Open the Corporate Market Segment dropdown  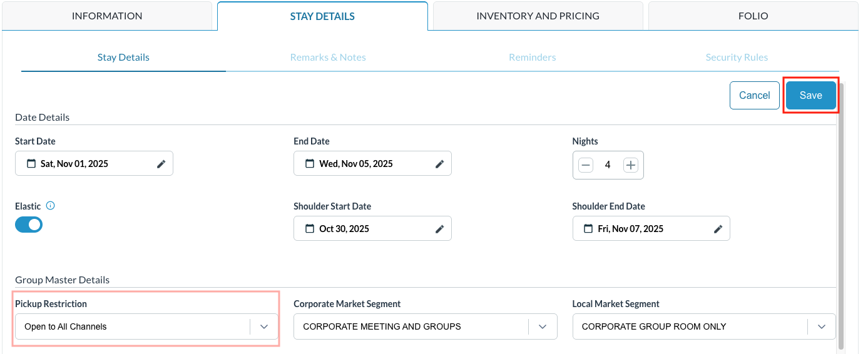click(543, 326)
